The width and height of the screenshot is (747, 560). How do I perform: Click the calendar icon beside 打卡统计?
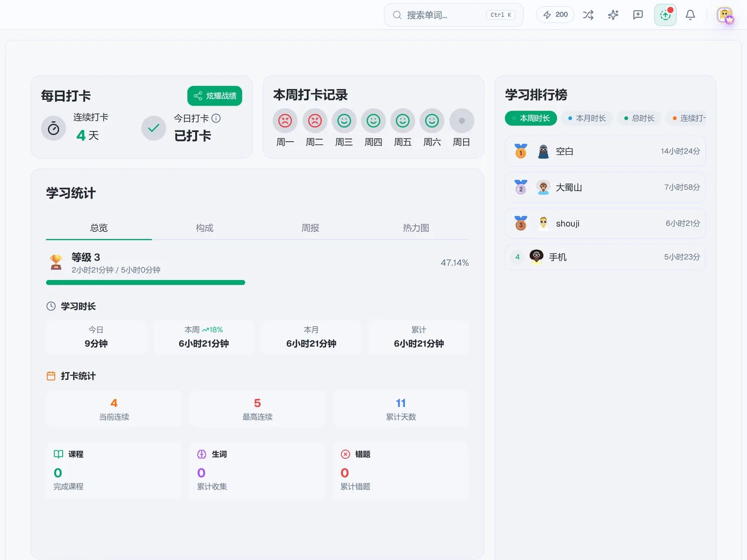pos(51,376)
